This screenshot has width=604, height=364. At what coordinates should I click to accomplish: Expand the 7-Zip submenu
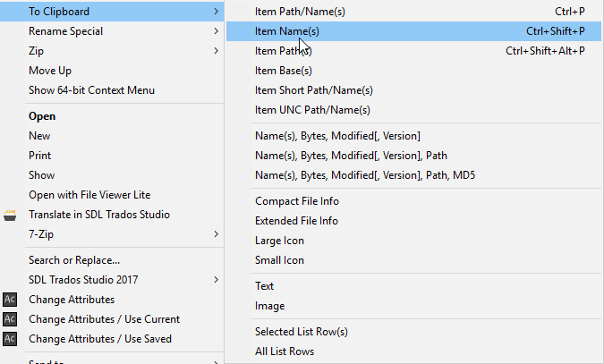pyautogui.click(x=217, y=234)
